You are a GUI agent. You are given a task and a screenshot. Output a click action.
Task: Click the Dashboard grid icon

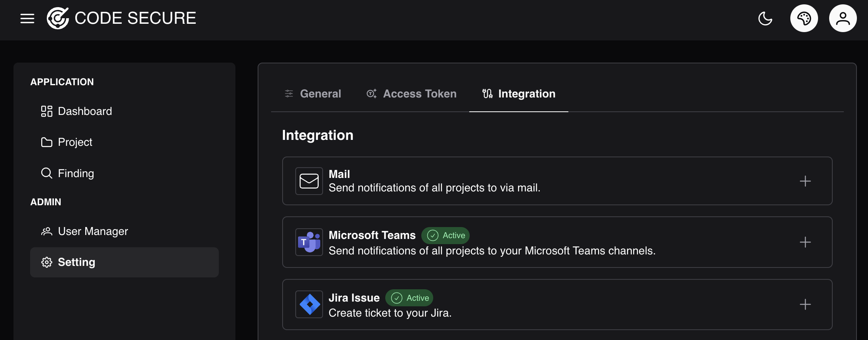47,111
